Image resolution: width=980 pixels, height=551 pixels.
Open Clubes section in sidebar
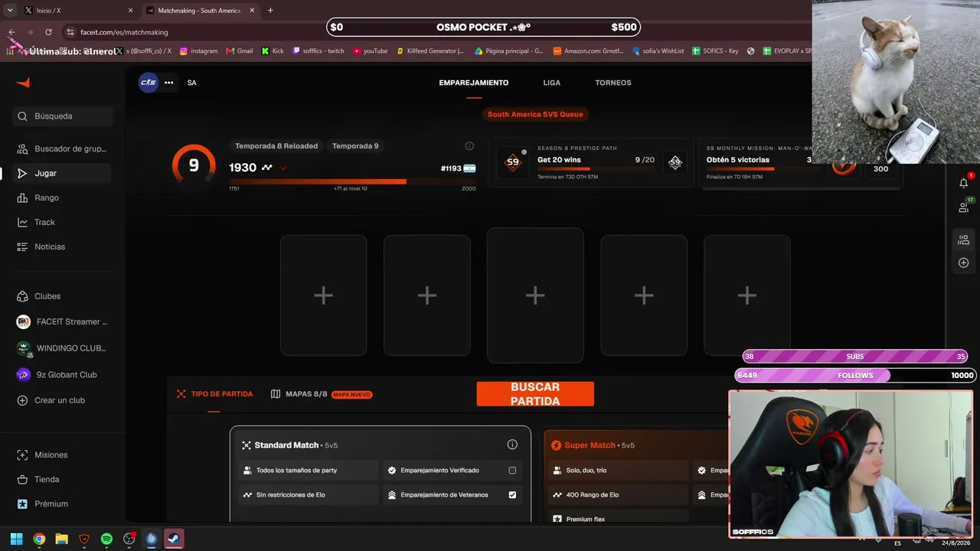[x=62, y=296]
